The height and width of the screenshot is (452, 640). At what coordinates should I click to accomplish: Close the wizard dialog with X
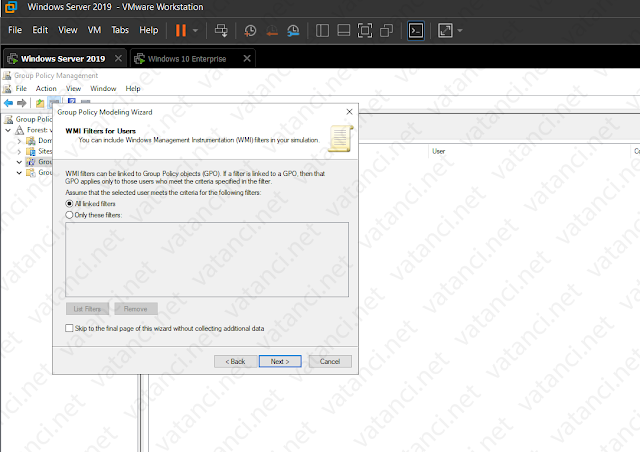[x=349, y=112]
